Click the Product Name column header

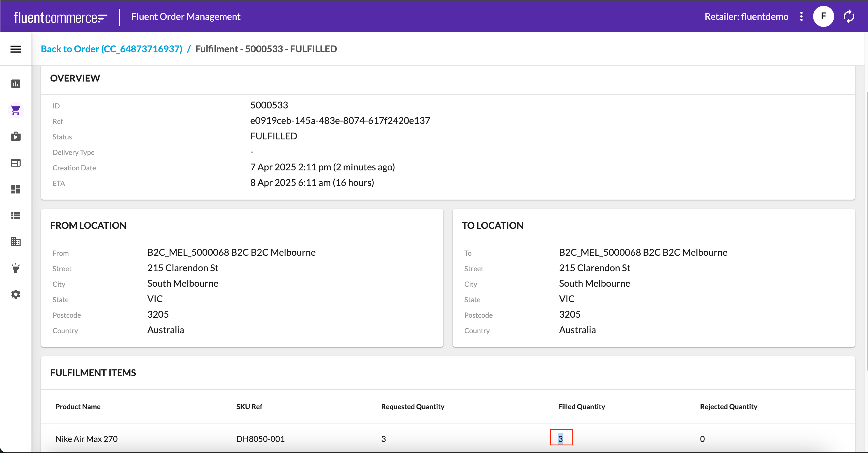click(78, 407)
